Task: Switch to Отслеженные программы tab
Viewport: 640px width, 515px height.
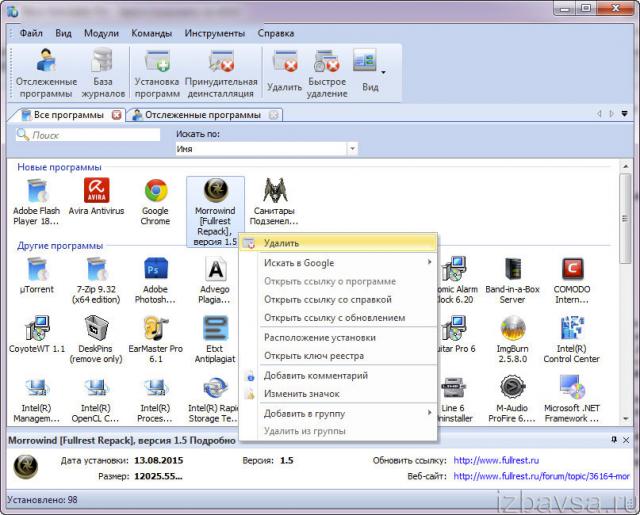Action: click(x=203, y=115)
